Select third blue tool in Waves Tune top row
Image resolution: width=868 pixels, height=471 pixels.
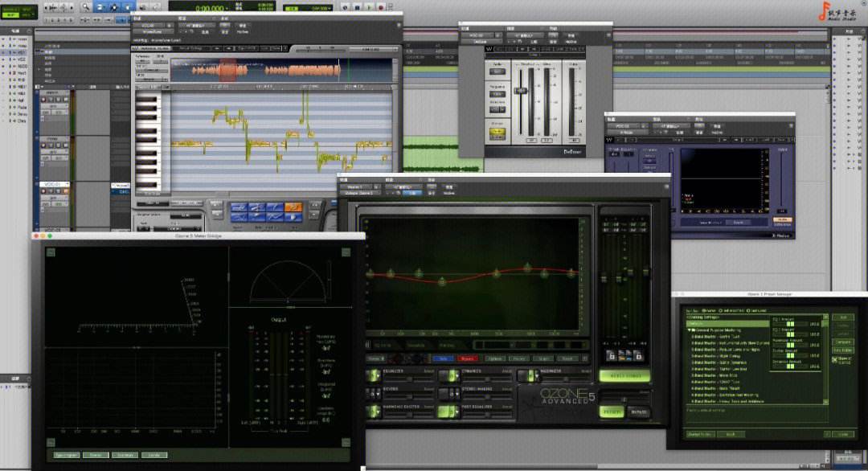275,207
